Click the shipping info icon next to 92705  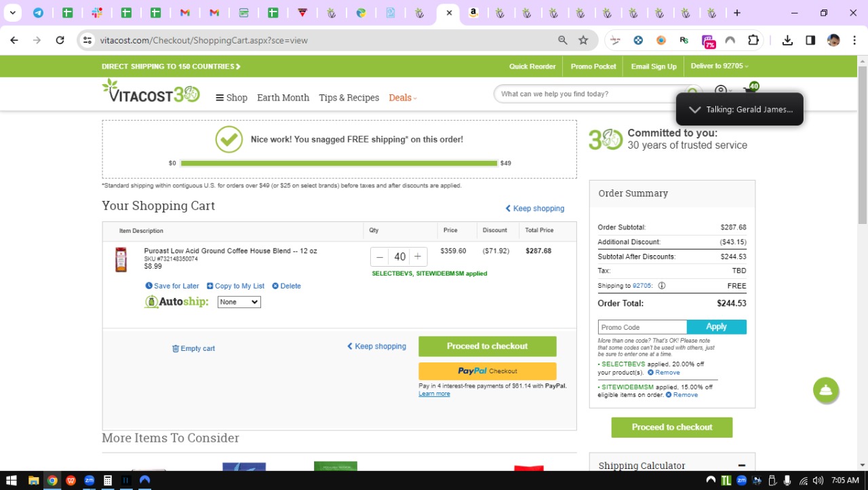[x=662, y=286]
